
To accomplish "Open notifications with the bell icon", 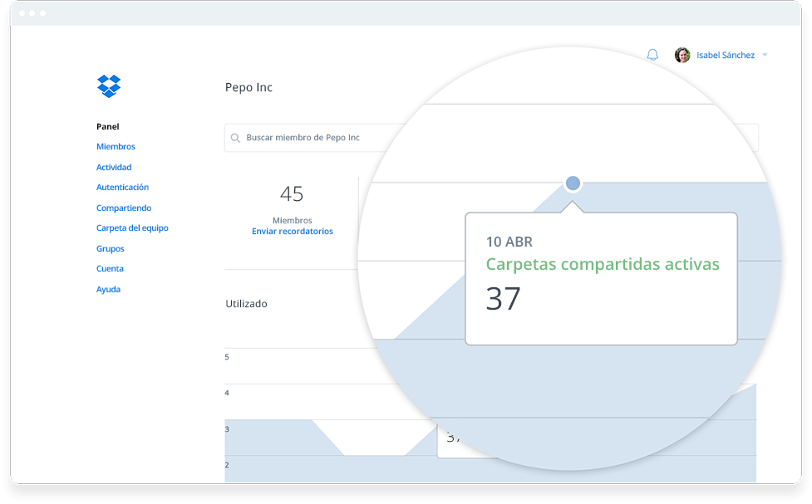I will point(652,54).
